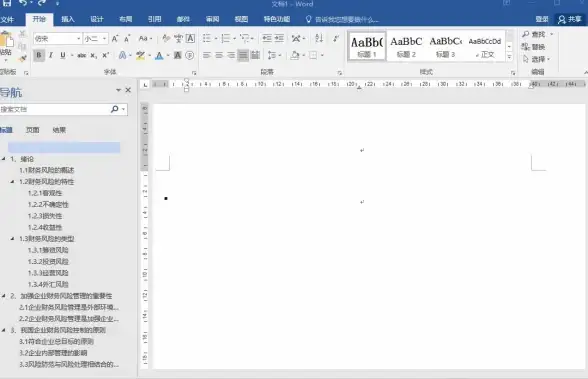Viewport: 588px width, 379px height.
Task: Collapse the 1.2 heading in navigation tree
Action: tap(12, 182)
